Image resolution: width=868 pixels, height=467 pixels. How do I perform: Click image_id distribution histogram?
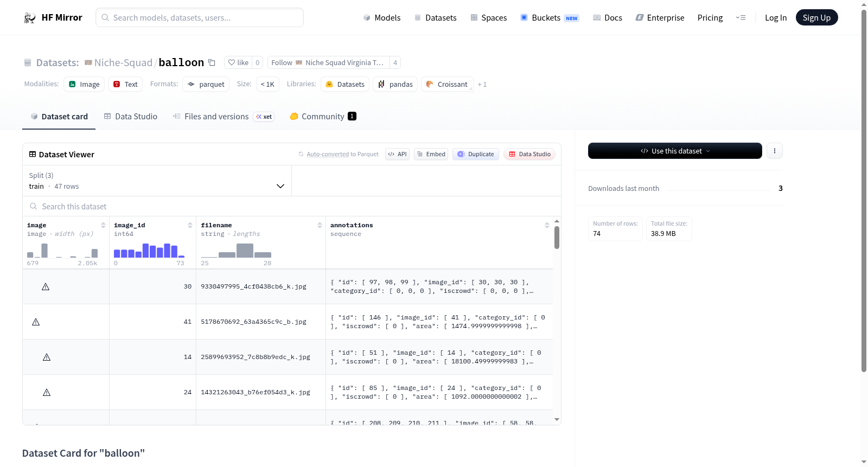[x=149, y=250]
